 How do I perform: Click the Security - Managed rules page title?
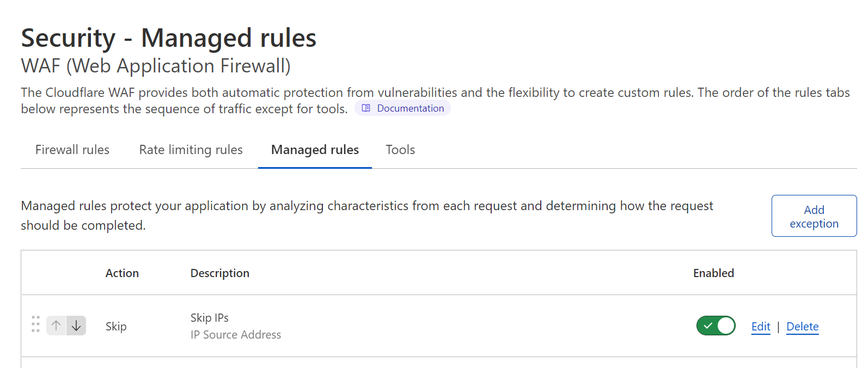pyautogui.click(x=168, y=38)
